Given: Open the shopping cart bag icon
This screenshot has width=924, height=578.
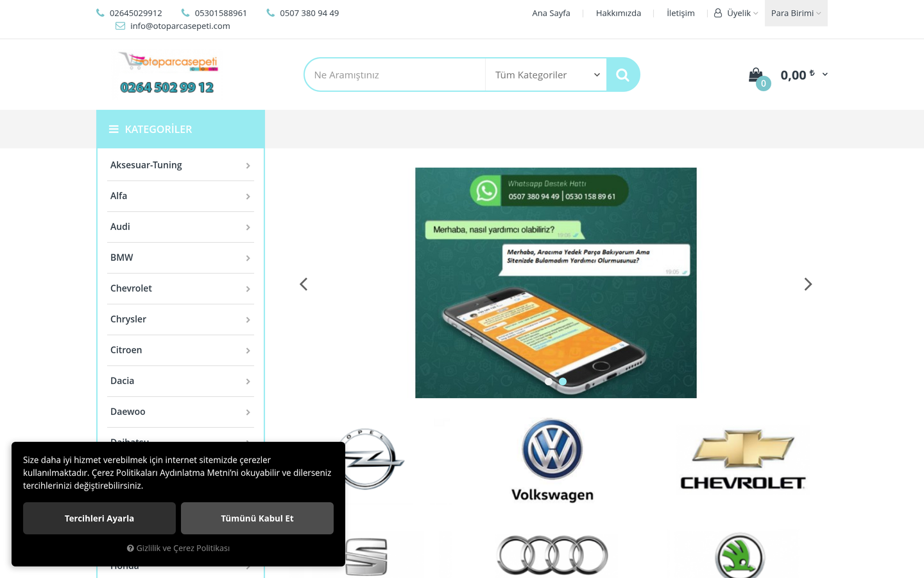Looking at the screenshot, I should tap(756, 75).
